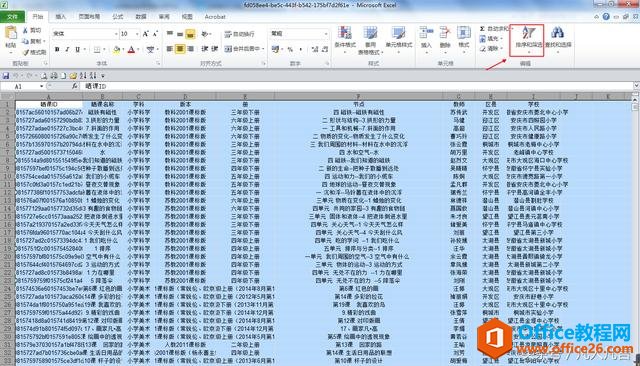The height and width of the screenshot is (366, 640).
Task: Toggle Bold formatting
Action: click(57, 49)
